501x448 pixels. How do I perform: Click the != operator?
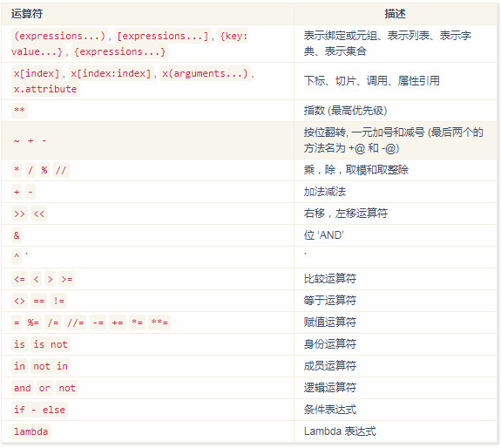tap(58, 301)
